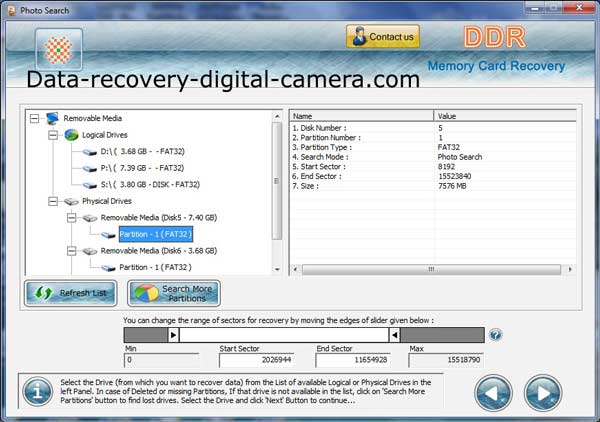Image resolution: width=600 pixels, height=422 pixels.
Task: Select Removable Media Disk6 - 3.68 GB
Action: click(x=158, y=251)
